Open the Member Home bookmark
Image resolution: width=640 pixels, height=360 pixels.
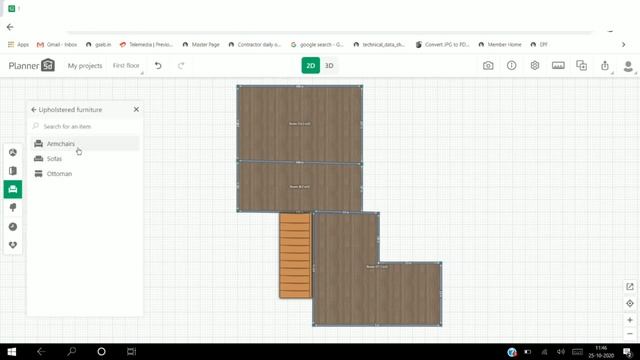tap(500, 44)
